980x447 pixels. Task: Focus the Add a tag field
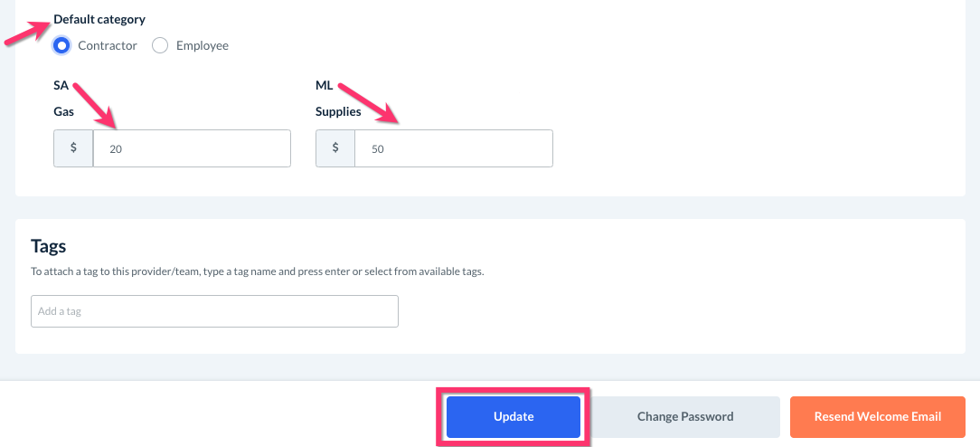(214, 311)
